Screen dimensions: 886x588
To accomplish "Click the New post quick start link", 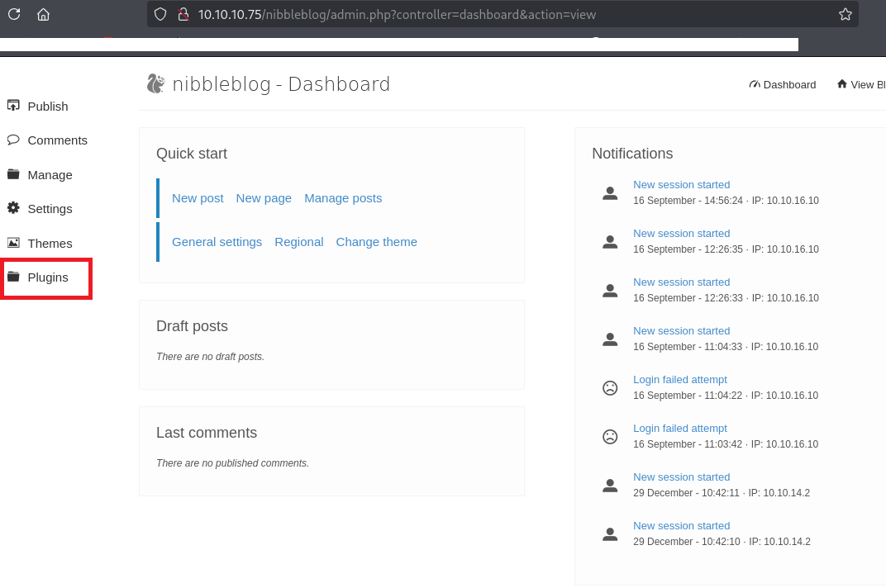I will coord(198,198).
